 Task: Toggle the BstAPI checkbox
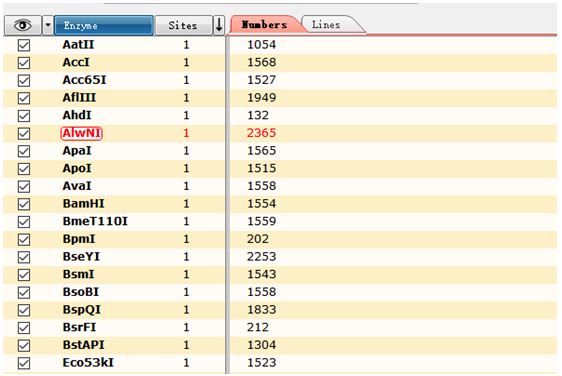tap(24, 346)
